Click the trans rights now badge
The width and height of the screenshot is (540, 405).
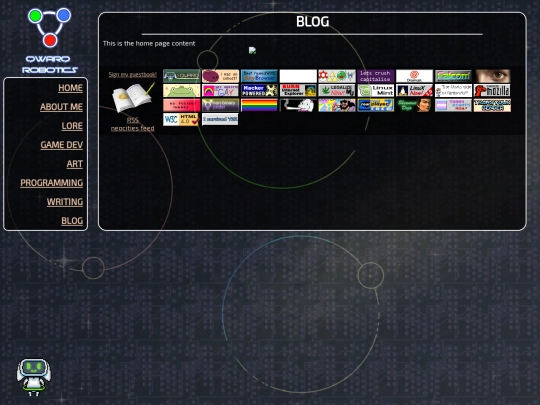453,105
